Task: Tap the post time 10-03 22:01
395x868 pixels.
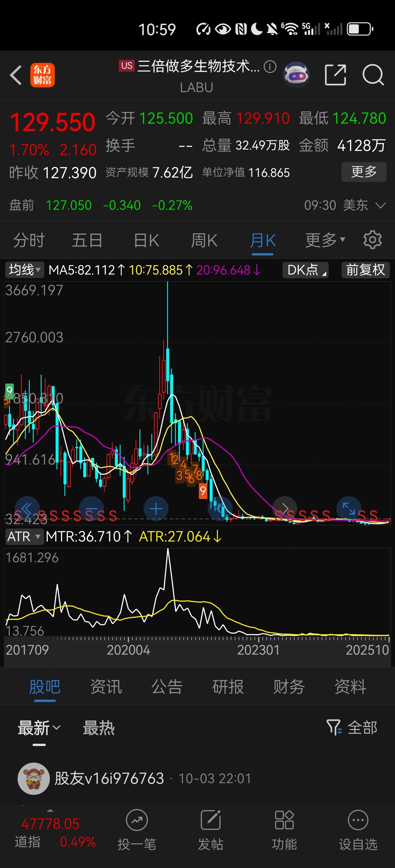Action: pyautogui.click(x=215, y=779)
